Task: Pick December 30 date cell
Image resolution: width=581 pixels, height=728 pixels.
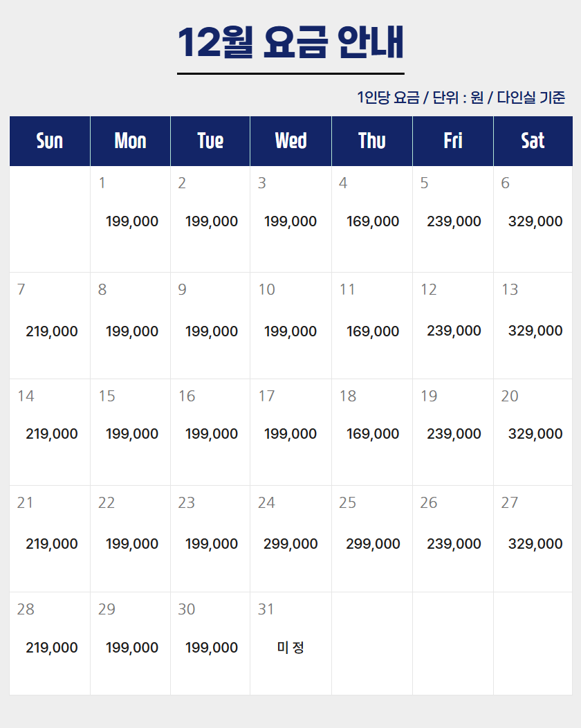Action: tap(210, 644)
